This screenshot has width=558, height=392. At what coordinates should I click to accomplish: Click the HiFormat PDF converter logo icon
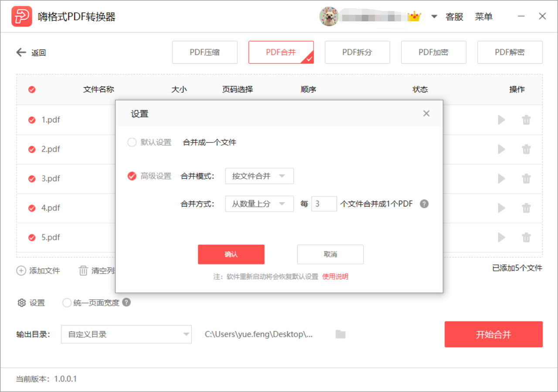pos(22,17)
